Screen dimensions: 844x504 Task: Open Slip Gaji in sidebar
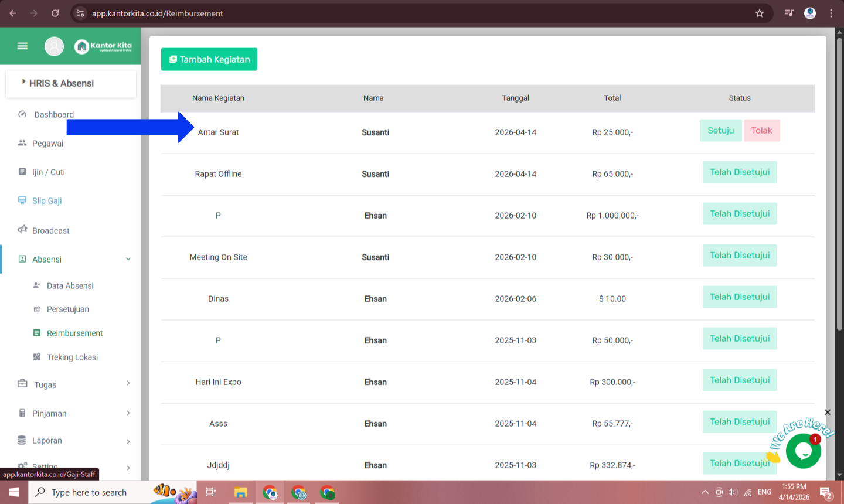[x=47, y=200]
